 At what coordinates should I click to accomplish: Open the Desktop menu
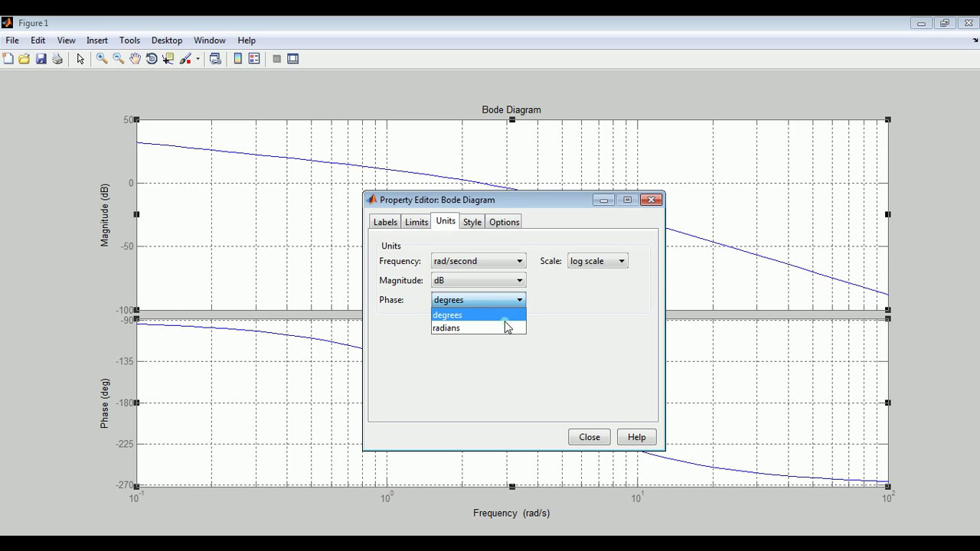click(167, 41)
